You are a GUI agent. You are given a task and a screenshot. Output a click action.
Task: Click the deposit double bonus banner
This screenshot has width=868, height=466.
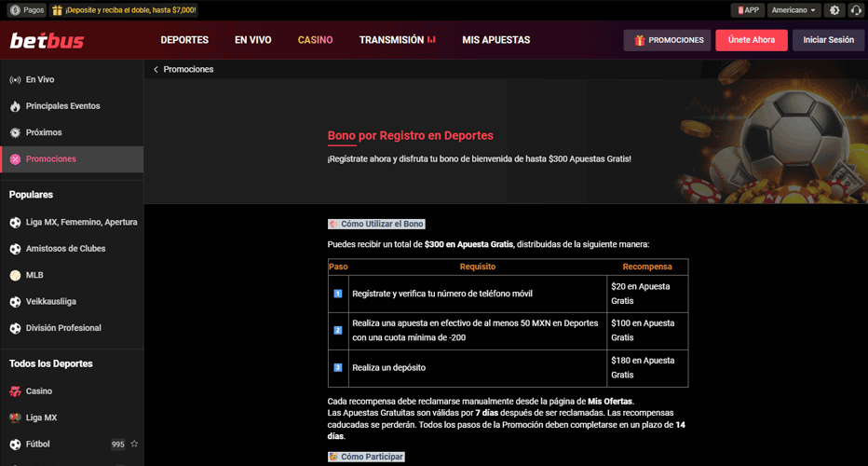[x=124, y=10]
